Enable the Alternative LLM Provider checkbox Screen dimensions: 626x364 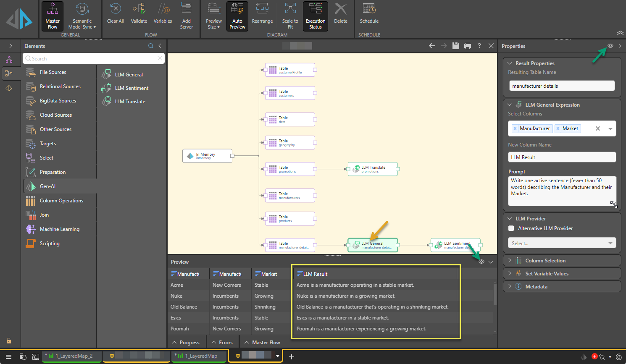(x=511, y=228)
